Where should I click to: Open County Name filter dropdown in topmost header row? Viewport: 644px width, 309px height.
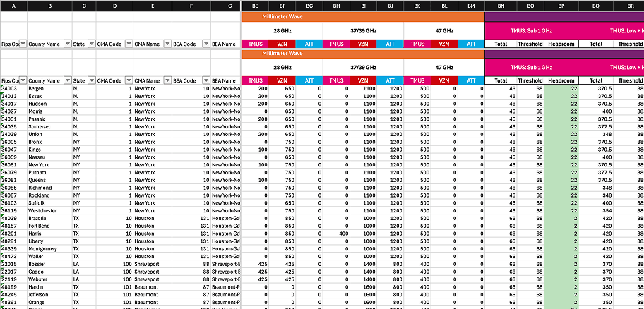coord(68,44)
